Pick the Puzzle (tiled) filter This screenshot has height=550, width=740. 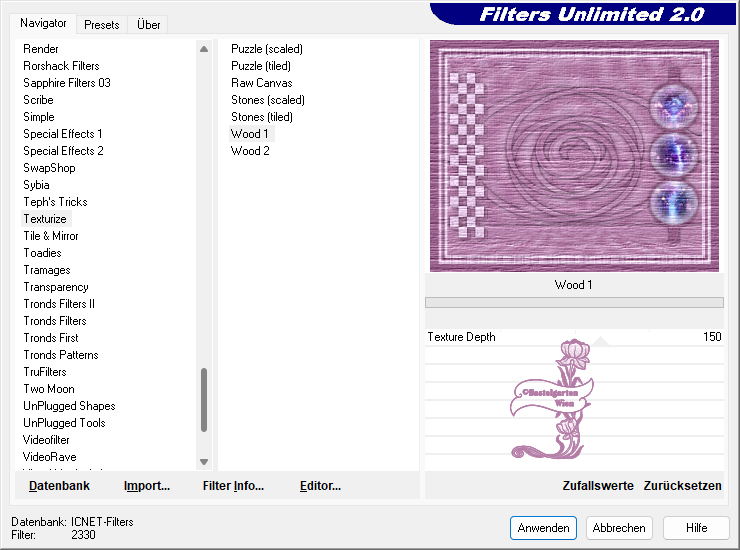(260, 66)
